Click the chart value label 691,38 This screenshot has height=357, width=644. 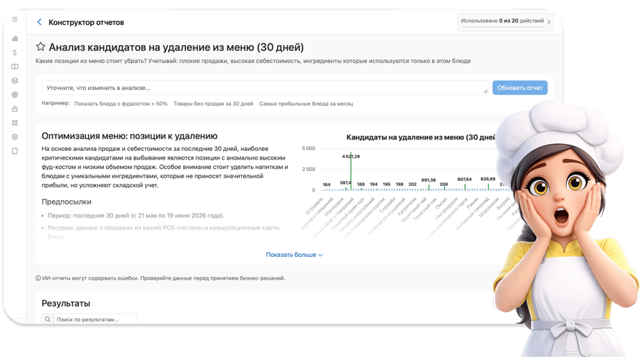click(x=429, y=180)
